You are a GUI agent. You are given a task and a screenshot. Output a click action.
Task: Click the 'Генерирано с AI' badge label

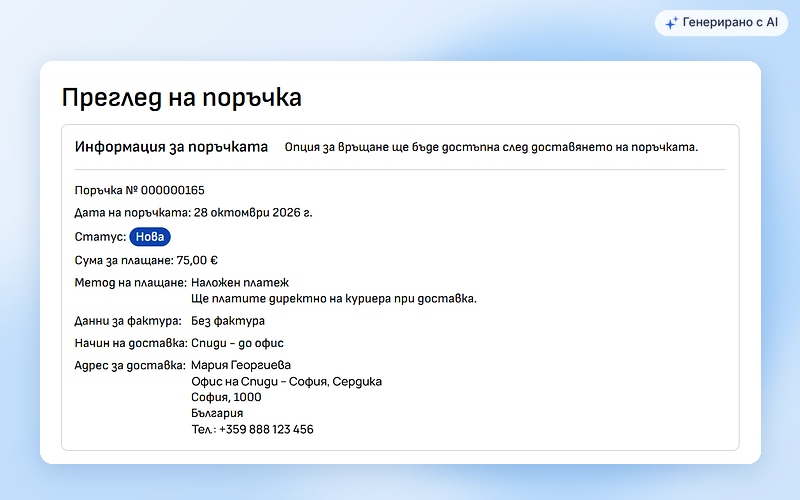[x=730, y=22]
